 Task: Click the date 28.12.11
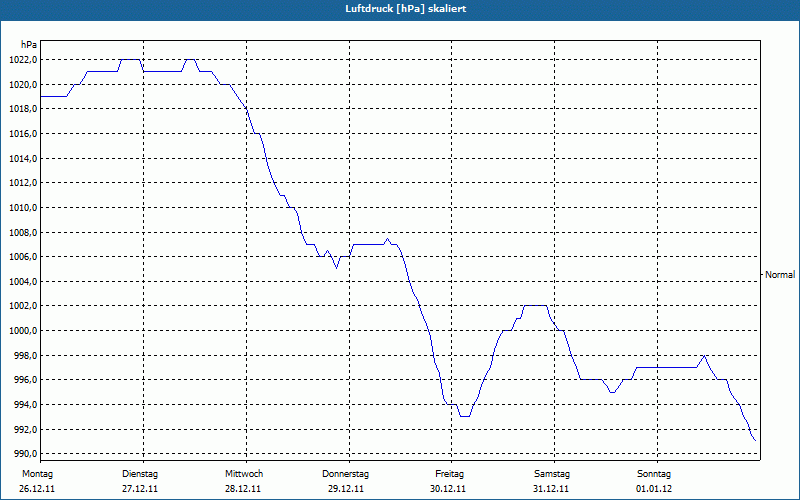coord(243,489)
